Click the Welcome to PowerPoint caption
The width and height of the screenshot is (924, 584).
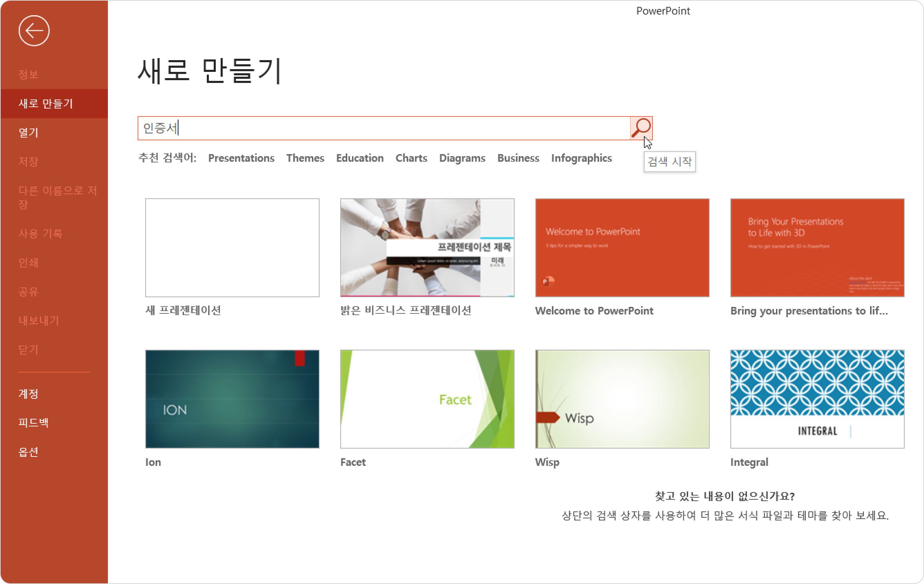tap(594, 311)
